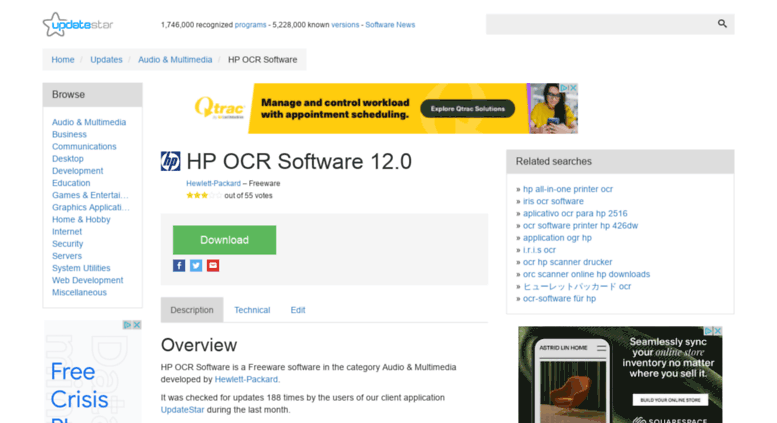777x423 pixels.
Task: Browse Security category
Action: [68, 244]
